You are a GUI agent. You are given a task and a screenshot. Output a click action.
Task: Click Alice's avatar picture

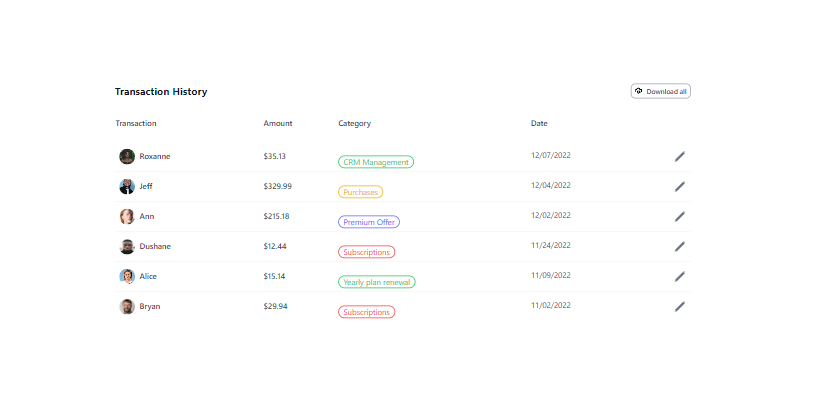127,276
